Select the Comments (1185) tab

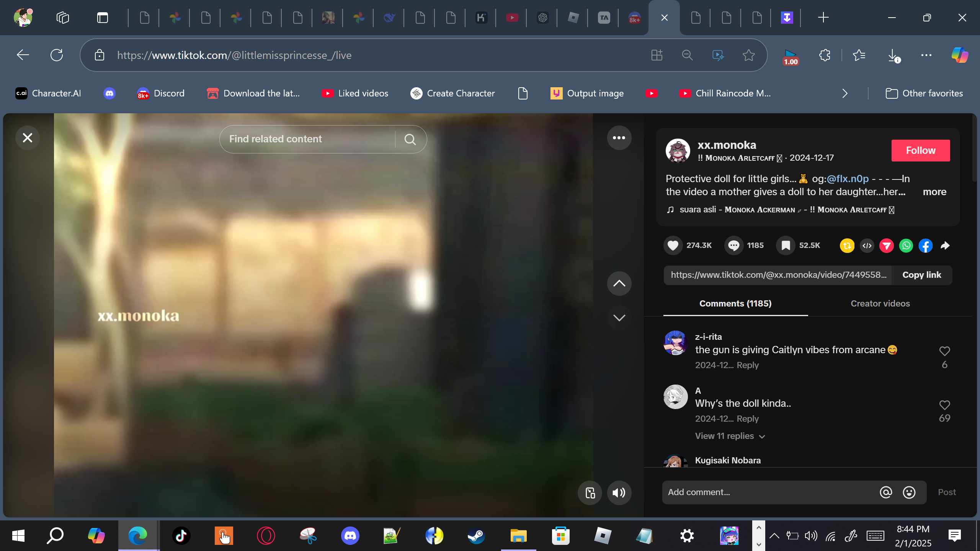click(735, 303)
